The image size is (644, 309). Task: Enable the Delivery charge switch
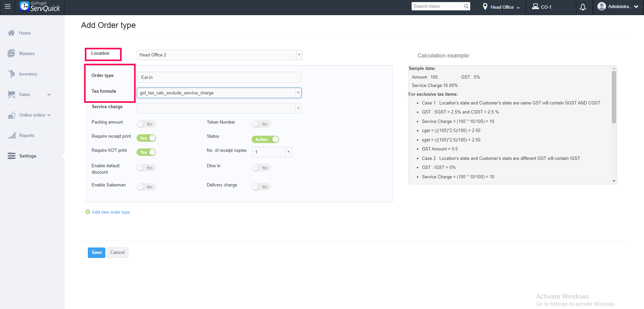pyautogui.click(x=261, y=187)
